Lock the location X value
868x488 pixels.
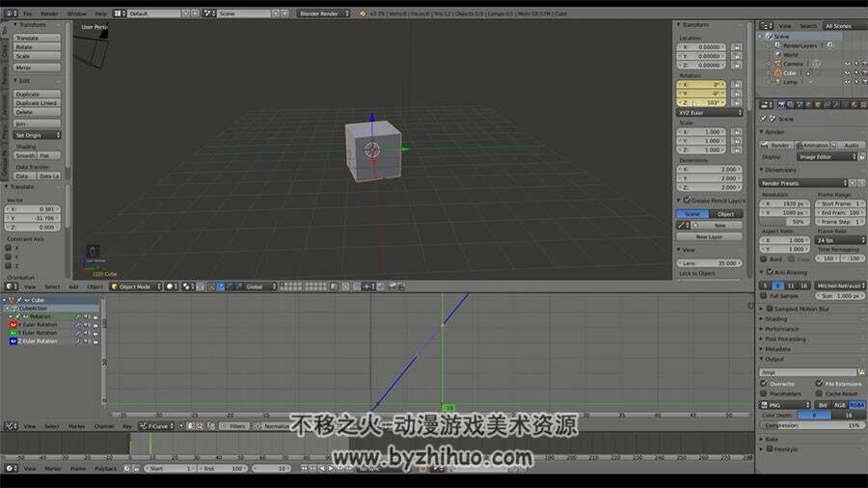736,47
